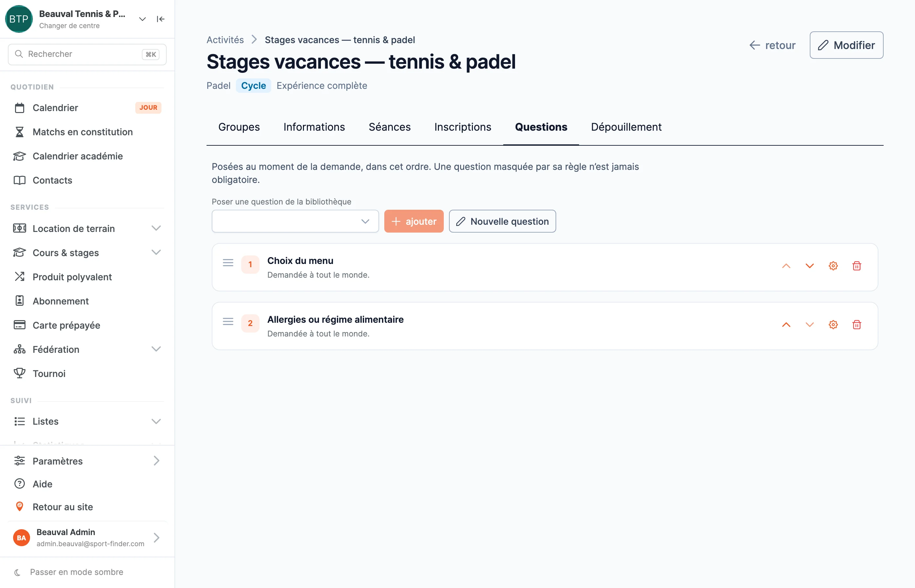
Task: Move Choix du menu question down
Action: pos(809,266)
